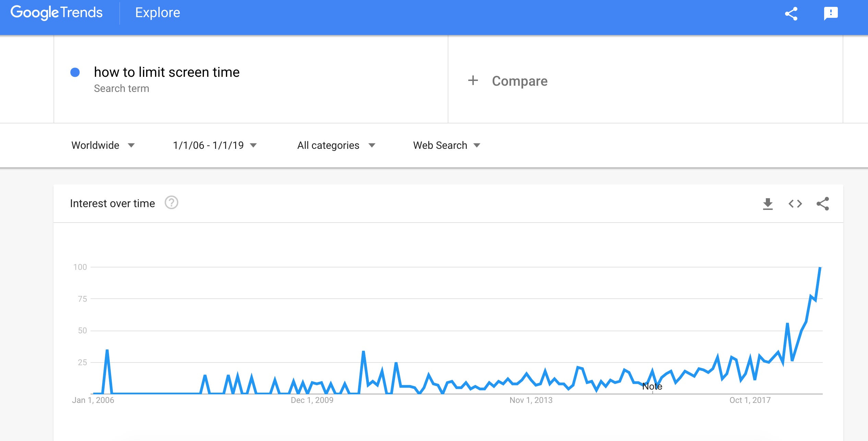Click the Compare button text

coord(520,81)
